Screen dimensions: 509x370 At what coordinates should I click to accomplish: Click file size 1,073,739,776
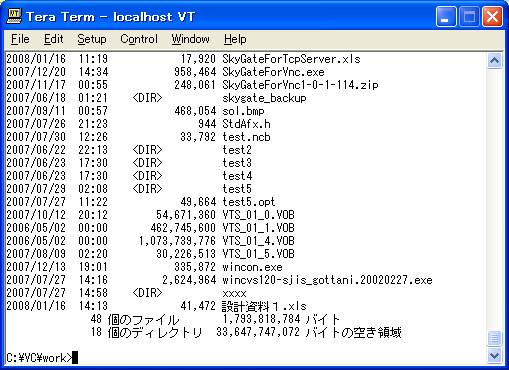(x=177, y=241)
